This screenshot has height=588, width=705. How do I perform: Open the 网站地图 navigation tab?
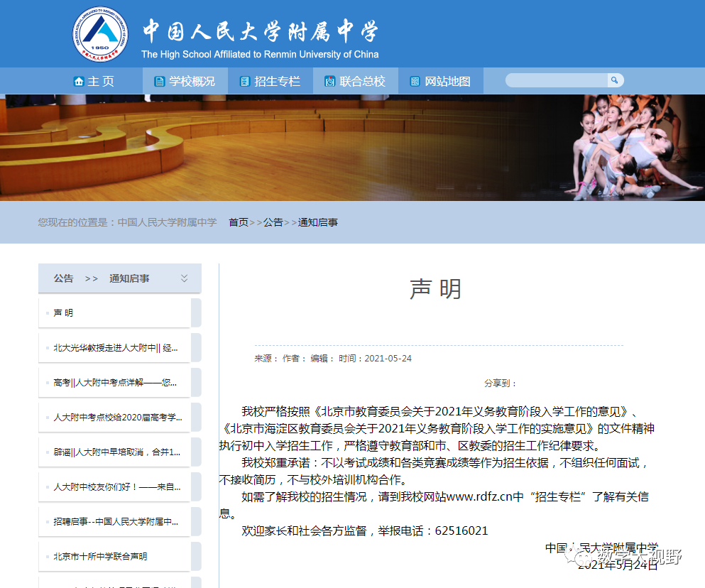click(x=441, y=81)
